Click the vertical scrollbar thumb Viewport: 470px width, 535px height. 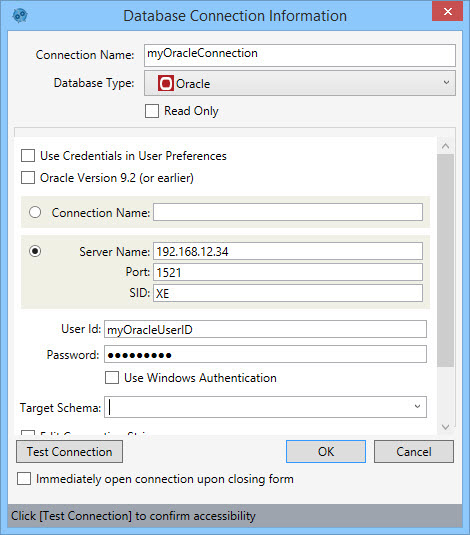click(445, 261)
